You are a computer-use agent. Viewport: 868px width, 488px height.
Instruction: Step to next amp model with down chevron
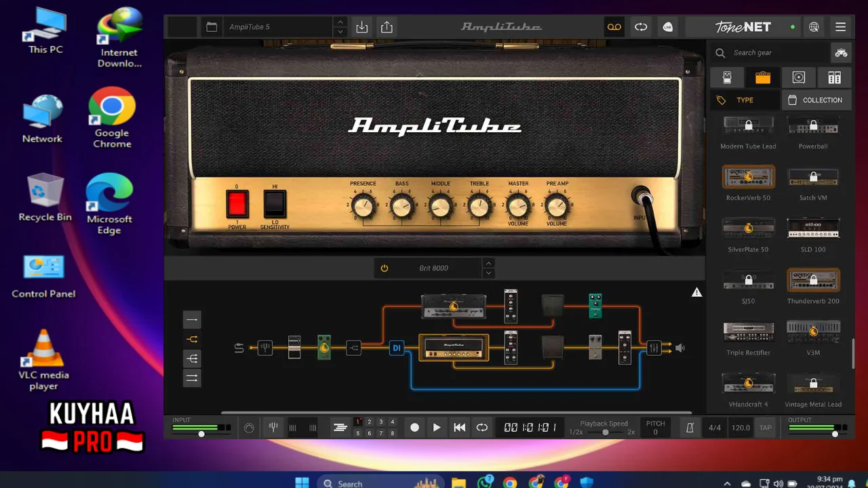(488, 273)
